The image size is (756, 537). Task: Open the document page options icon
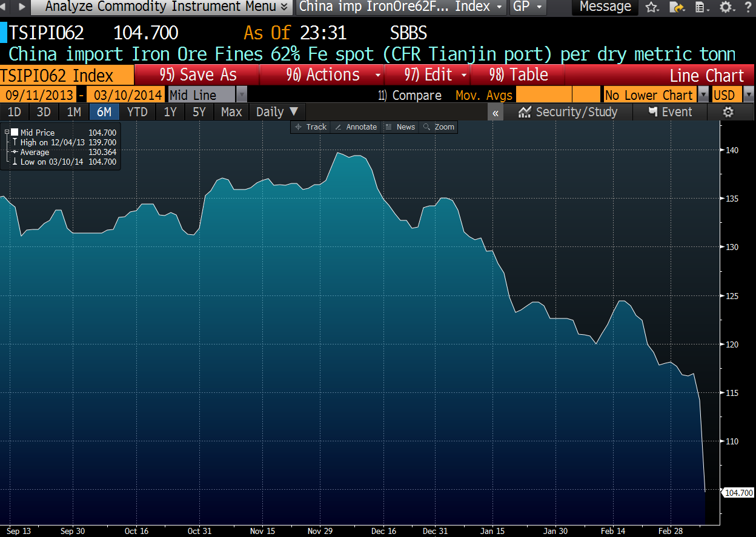tap(701, 7)
